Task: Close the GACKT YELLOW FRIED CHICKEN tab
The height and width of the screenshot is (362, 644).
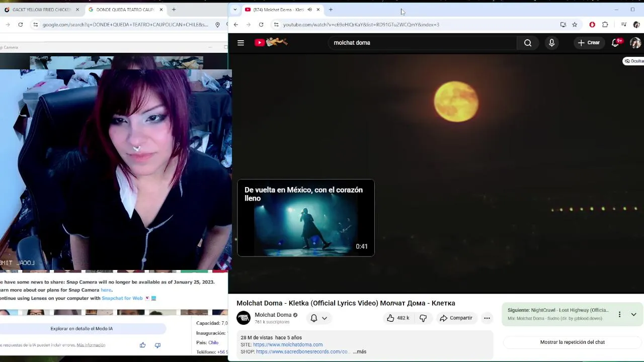Action: click(x=77, y=10)
